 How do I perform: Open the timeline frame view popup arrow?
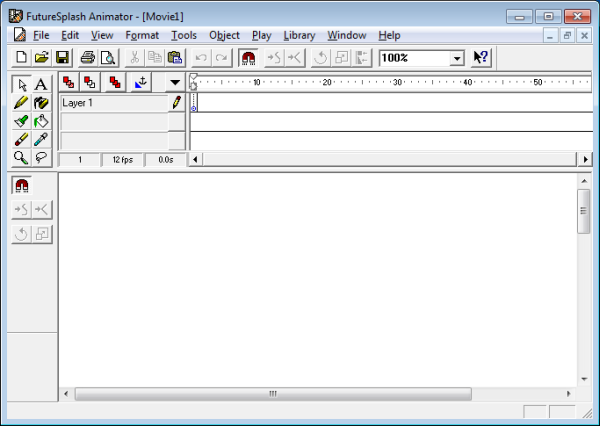[x=176, y=83]
